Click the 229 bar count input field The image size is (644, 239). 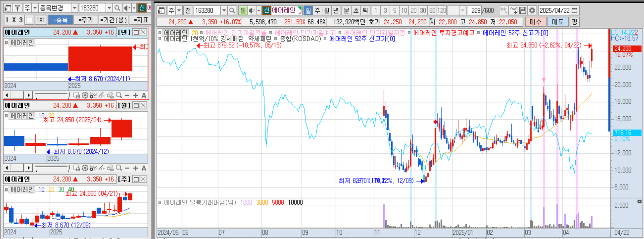click(475, 11)
